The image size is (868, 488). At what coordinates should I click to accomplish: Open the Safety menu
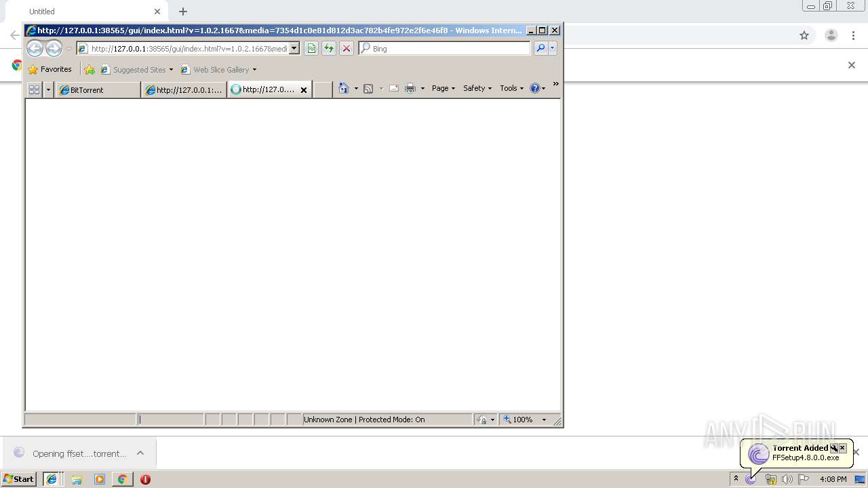[477, 88]
